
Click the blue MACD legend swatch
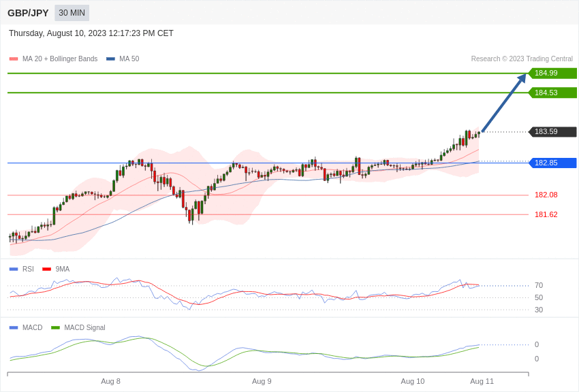pyautogui.click(x=14, y=328)
